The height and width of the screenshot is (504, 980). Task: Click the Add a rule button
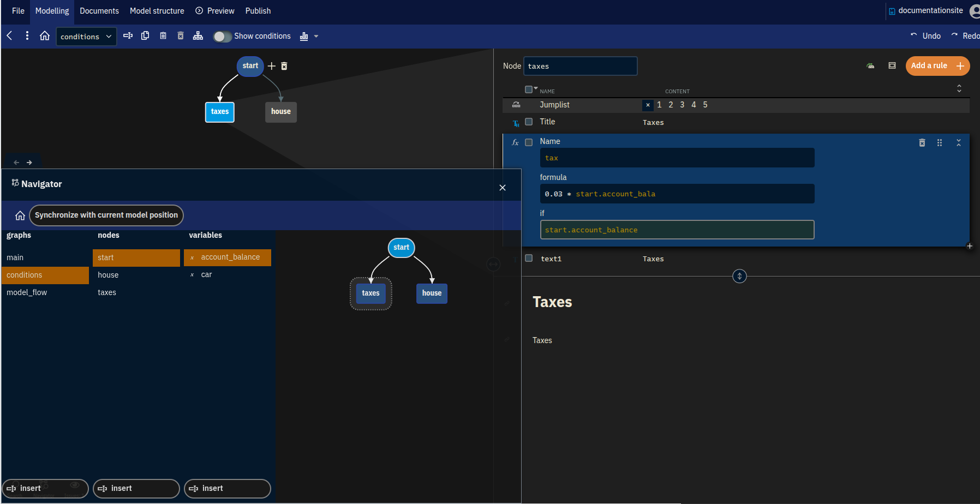tap(937, 66)
